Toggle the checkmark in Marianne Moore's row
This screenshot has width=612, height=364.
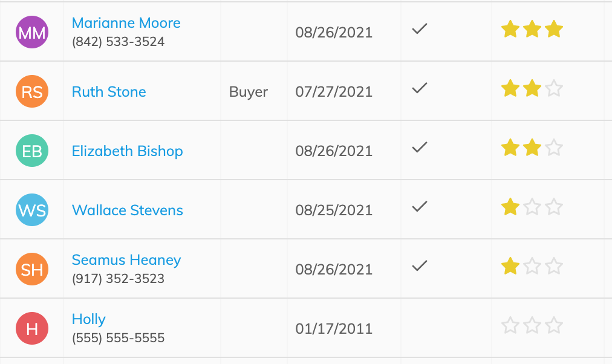point(420,29)
